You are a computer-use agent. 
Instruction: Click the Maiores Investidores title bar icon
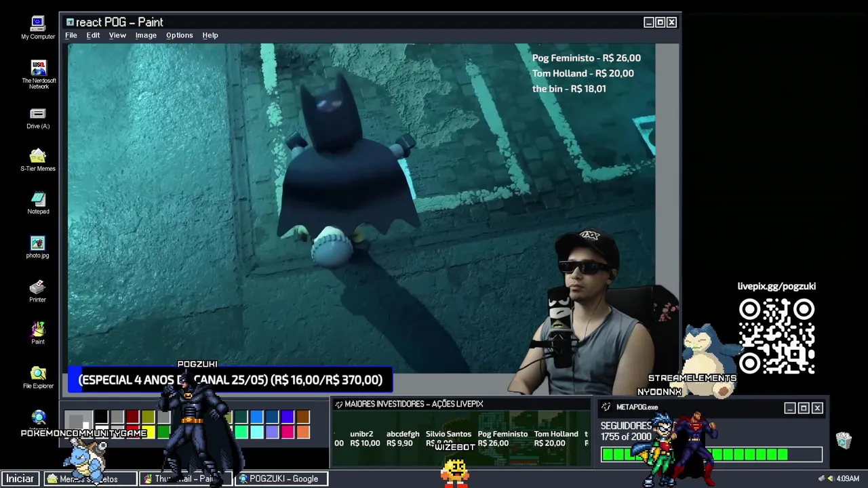tap(339, 405)
